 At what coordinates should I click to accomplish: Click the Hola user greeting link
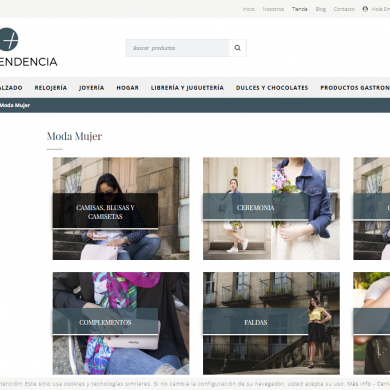[x=381, y=9]
